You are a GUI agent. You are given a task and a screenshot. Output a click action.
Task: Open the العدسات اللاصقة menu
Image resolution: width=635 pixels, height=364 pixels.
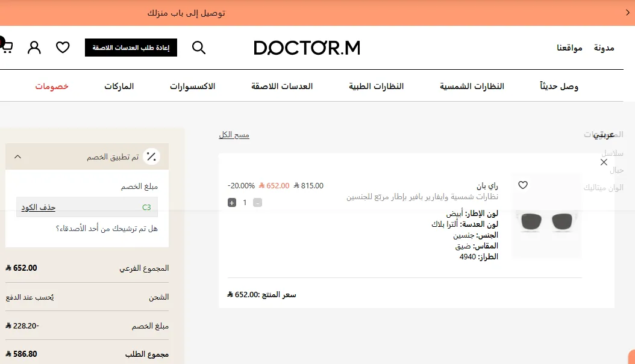[x=282, y=86]
